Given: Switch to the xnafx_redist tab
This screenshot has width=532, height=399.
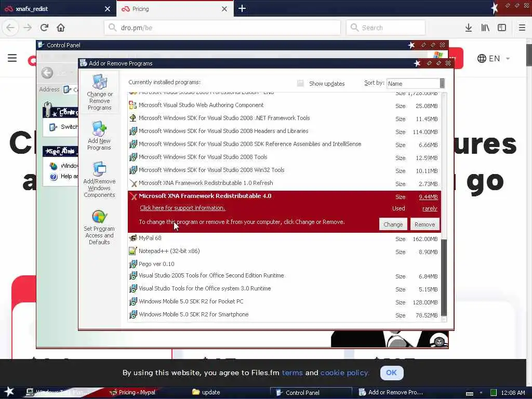Looking at the screenshot, I should click(58, 9).
